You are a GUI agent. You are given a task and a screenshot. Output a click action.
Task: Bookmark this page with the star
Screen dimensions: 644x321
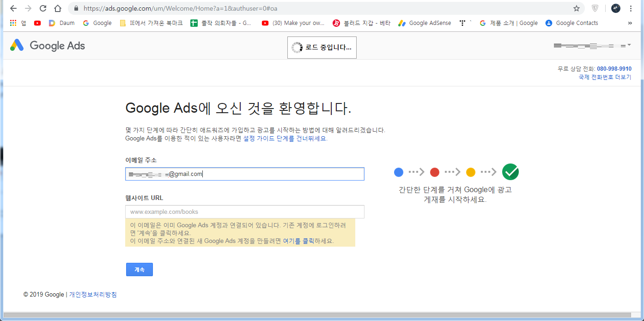click(x=577, y=8)
